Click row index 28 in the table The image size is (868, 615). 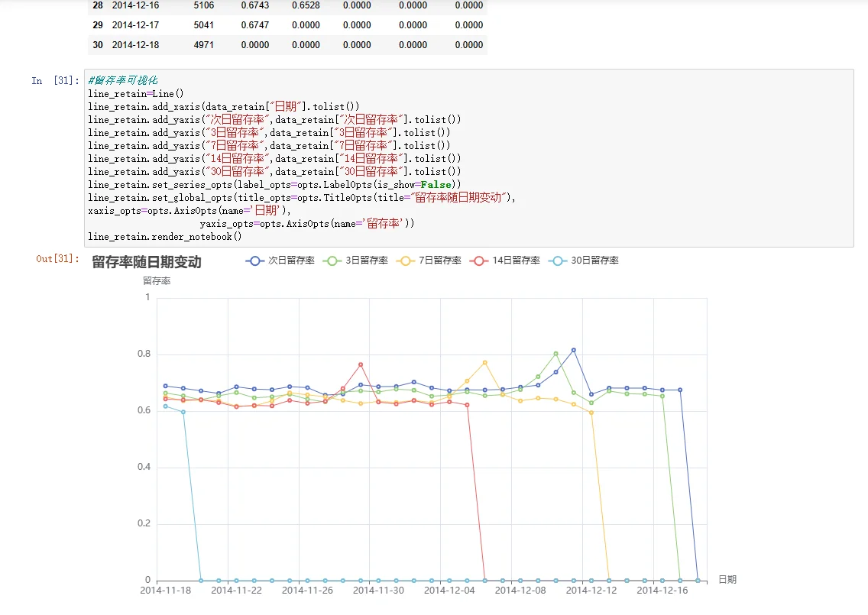98,5
